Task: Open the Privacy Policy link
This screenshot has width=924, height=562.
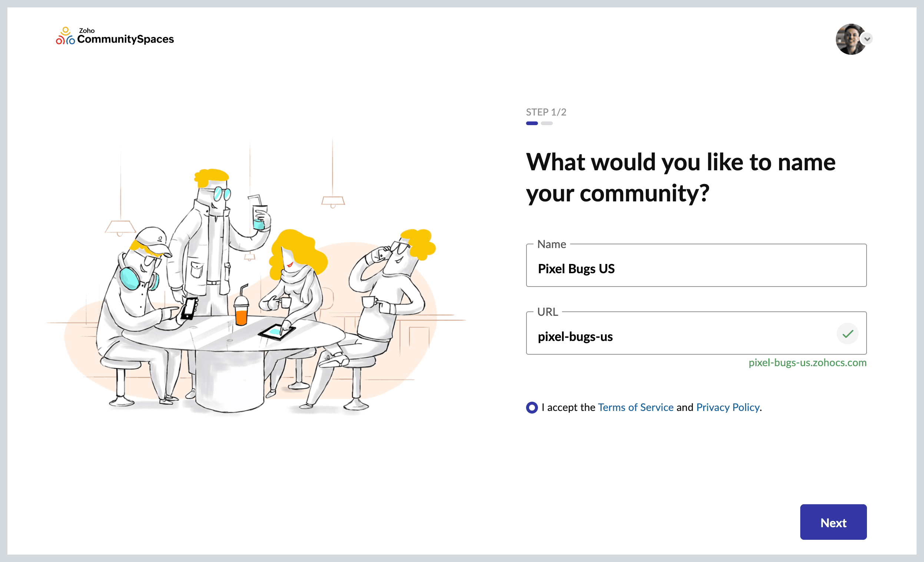Action: pos(728,407)
